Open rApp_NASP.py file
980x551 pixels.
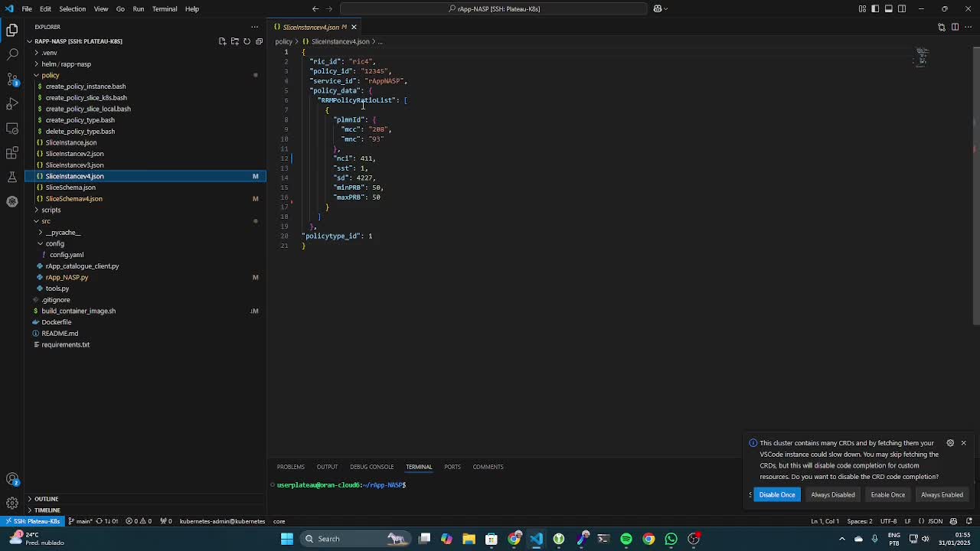(67, 277)
